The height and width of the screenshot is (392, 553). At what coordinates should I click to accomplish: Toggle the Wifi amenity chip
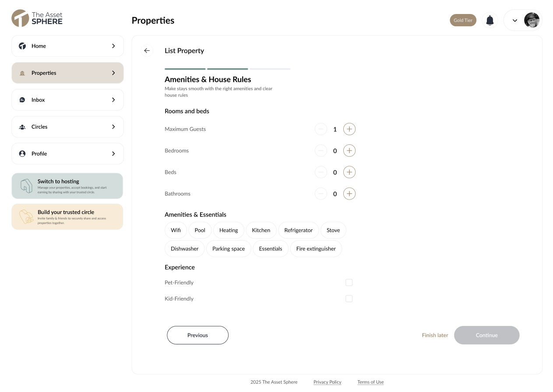tap(176, 230)
